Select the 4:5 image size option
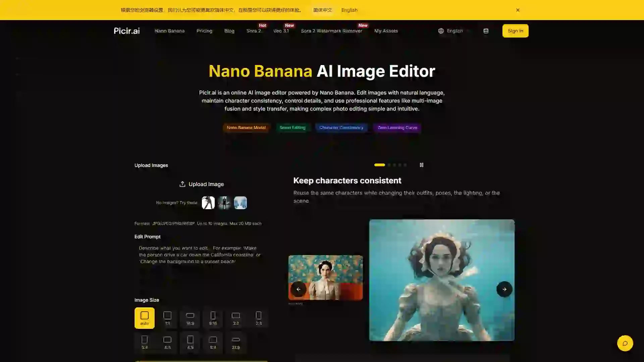644x362 pixels. [190, 342]
